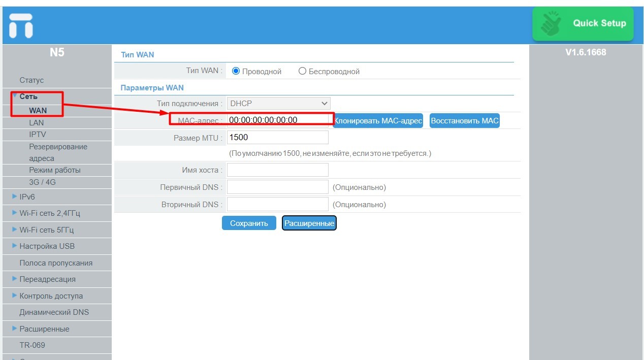Open Quick Setup wizard
The height and width of the screenshot is (360, 644).
coord(583,23)
